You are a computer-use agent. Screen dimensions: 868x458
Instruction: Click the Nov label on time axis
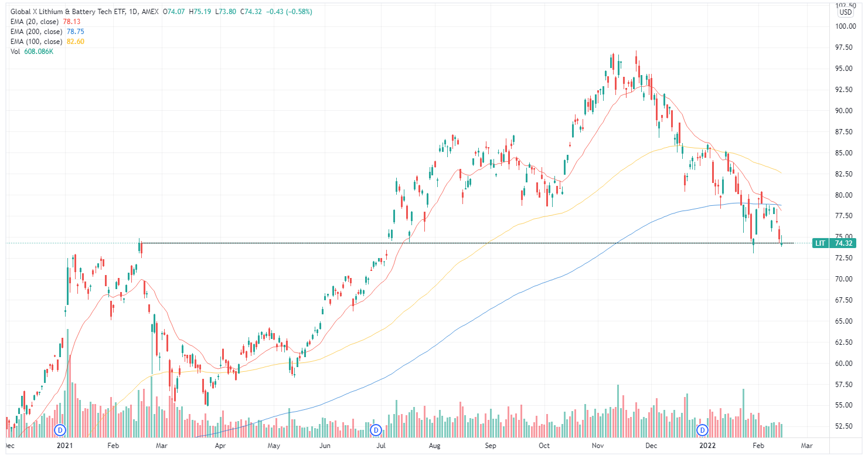(597, 446)
